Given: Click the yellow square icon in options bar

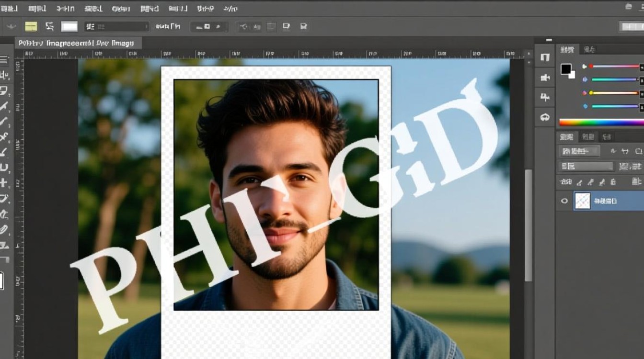Looking at the screenshot, I should (x=31, y=26).
